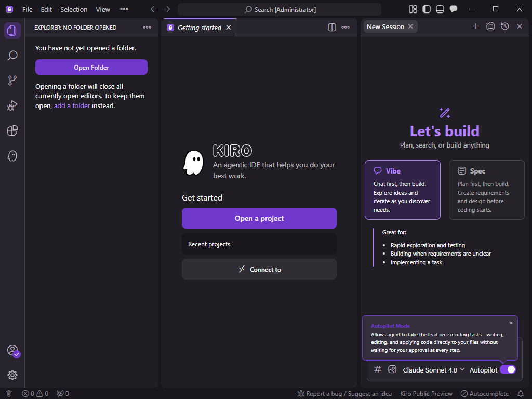Open the Manage settings gear

pyautogui.click(x=12, y=375)
